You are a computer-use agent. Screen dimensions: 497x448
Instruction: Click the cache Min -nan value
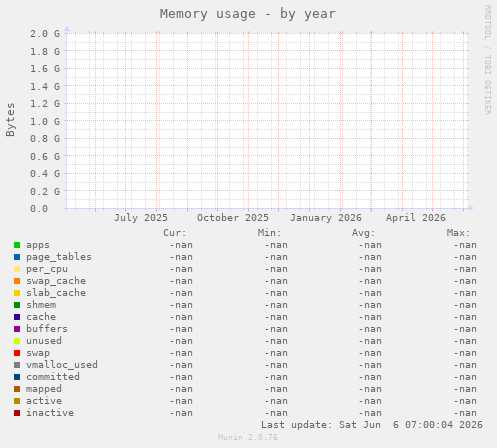[276, 317]
